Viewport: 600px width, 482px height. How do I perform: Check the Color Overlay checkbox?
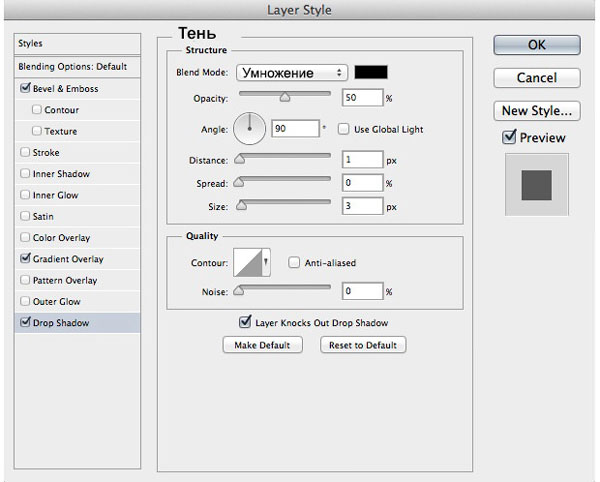pyautogui.click(x=25, y=238)
